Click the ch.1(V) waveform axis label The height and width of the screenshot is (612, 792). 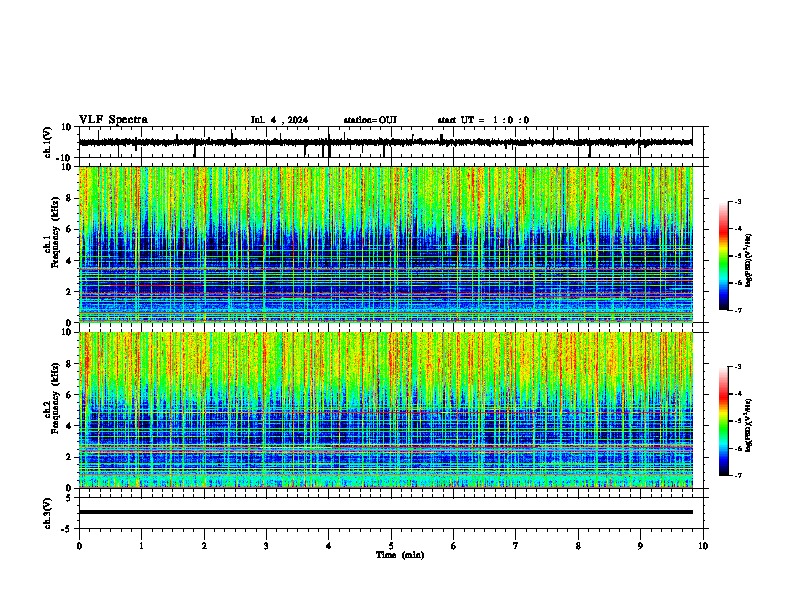[x=48, y=142]
